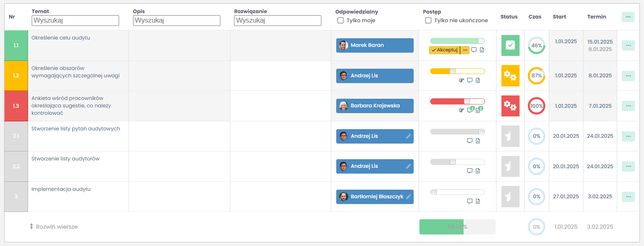Screen dimensions: 644x246
Task: Open comment icon for Implementacja audytu row
Action: 470,201
